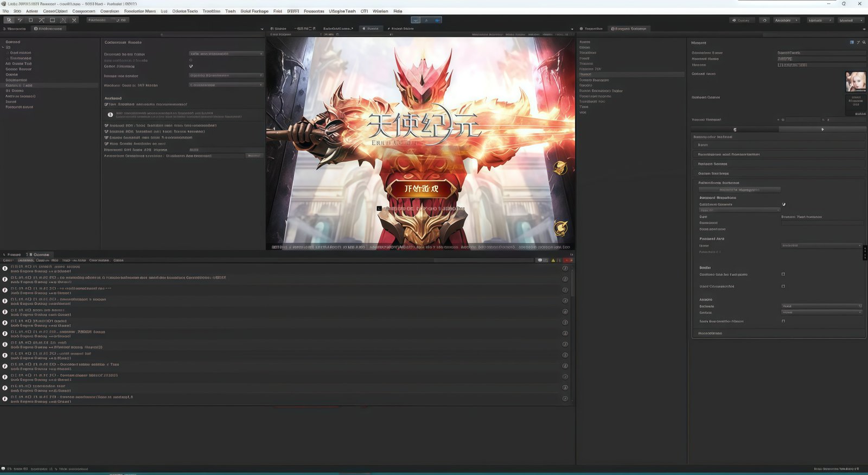Click the red start button in game view
868x475 pixels.
[420, 189]
